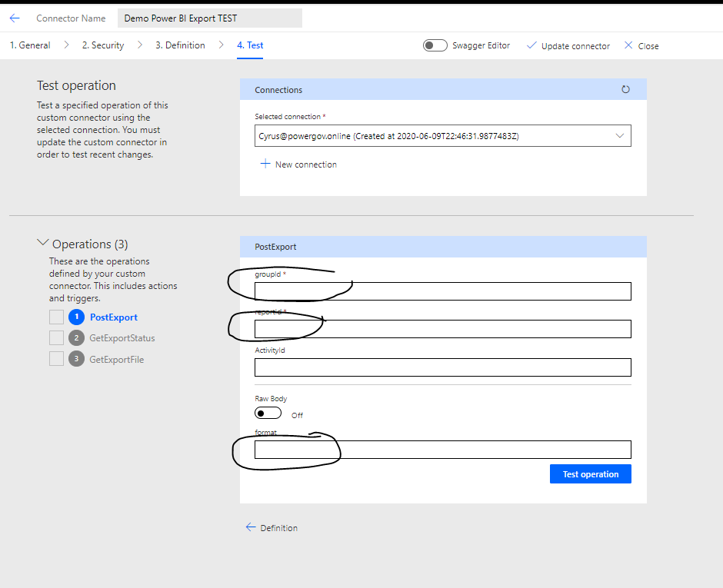Image resolution: width=723 pixels, height=588 pixels.
Task: Click the plus icon for New connection
Action: (x=265, y=164)
